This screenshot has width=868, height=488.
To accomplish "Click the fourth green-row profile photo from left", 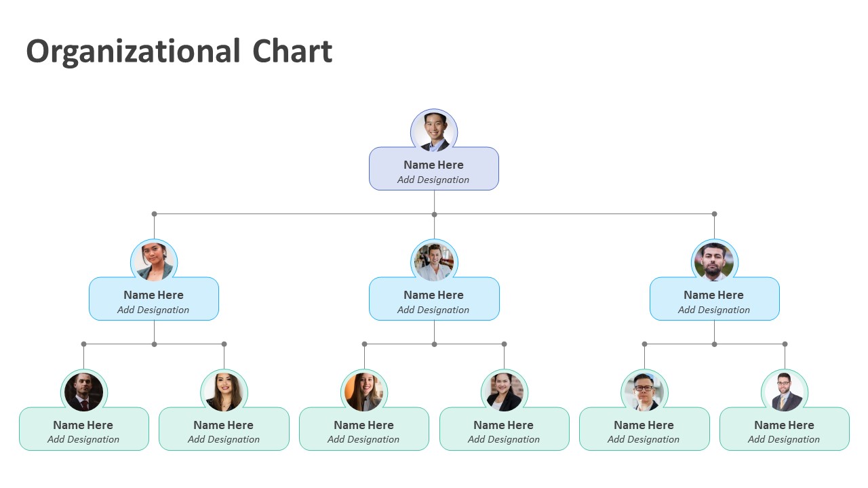I will (504, 392).
